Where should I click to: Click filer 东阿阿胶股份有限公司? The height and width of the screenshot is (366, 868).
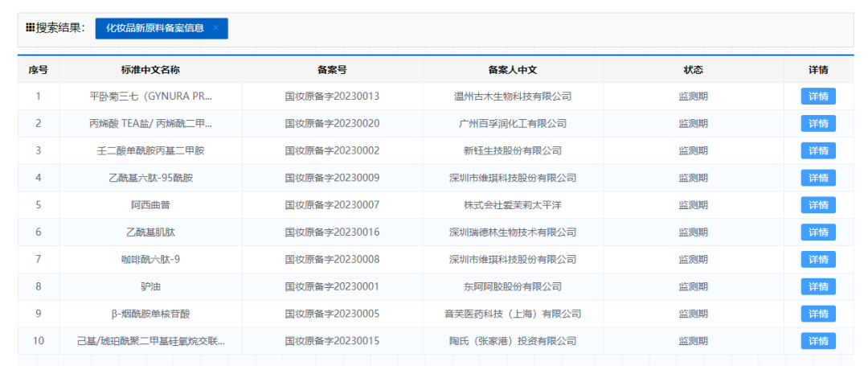coord(513,286)
